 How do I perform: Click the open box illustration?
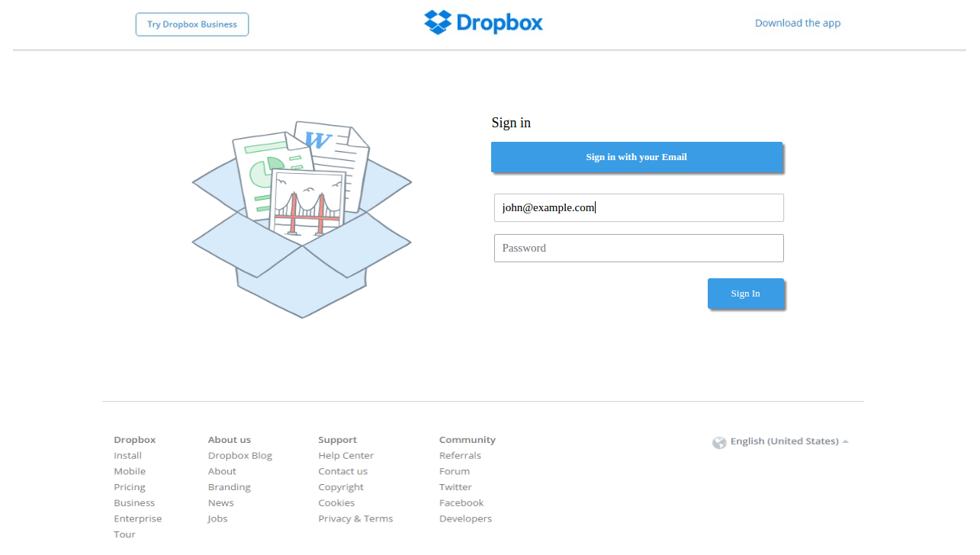pos(302,219)
